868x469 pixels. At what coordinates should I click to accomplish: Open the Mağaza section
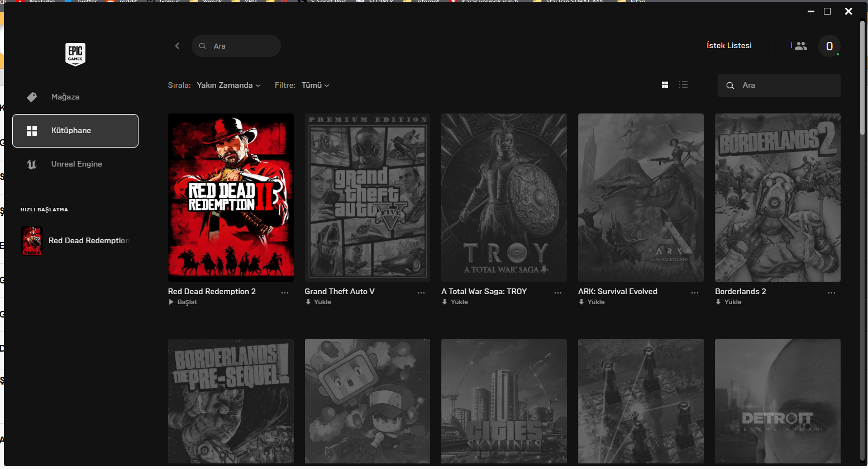[x=75, y=97]
